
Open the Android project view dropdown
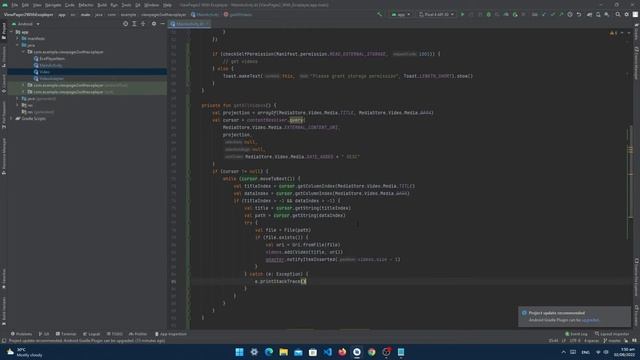26,24
